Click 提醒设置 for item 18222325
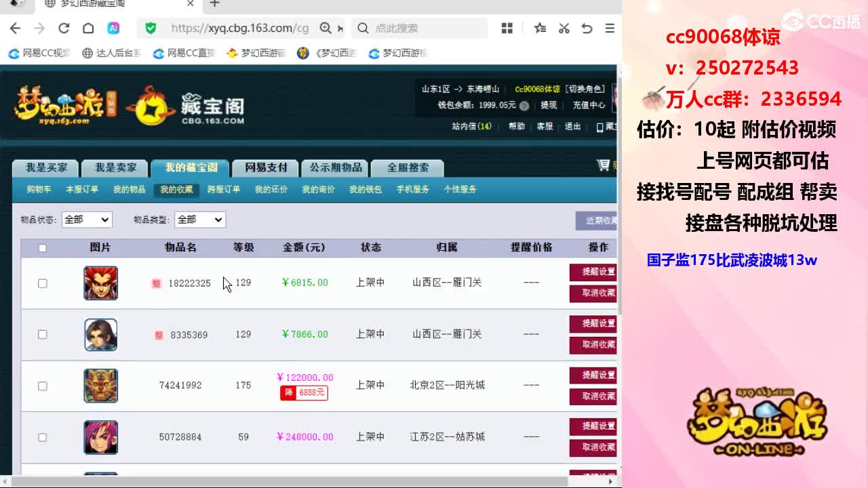Viewport: 868px width, 488px height. (594, 272)
